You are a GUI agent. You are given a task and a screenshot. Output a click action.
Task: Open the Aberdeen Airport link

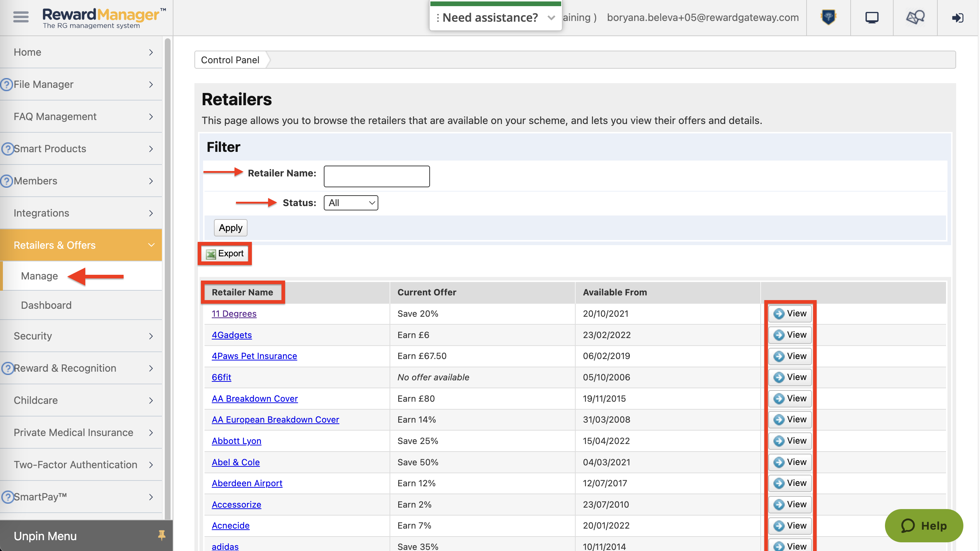(247, 483)
